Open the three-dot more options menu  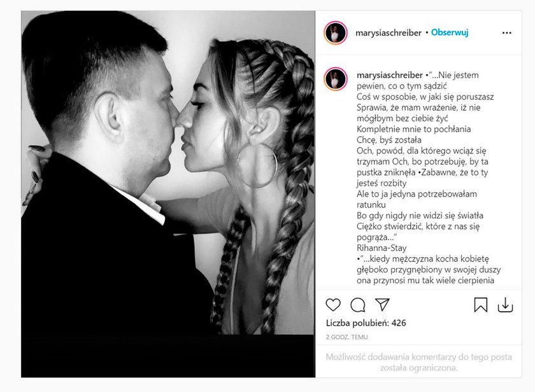(x=507, y=32)
